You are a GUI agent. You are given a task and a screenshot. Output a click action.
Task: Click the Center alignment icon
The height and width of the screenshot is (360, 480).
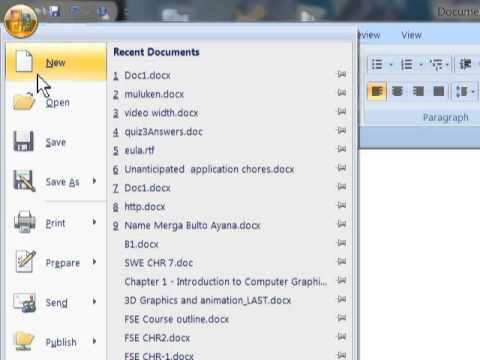[397, 91]
